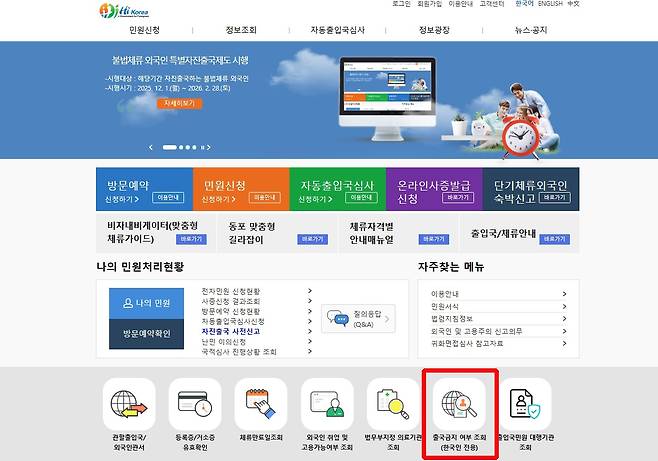Expand 이용안내 in frequently used menu

562,293
